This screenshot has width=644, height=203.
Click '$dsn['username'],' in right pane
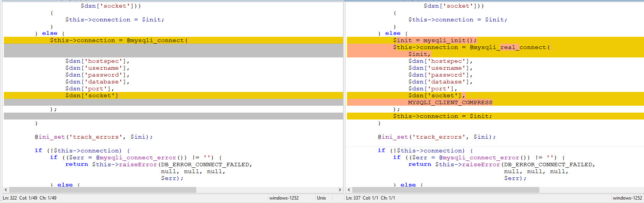click(440, 68)
